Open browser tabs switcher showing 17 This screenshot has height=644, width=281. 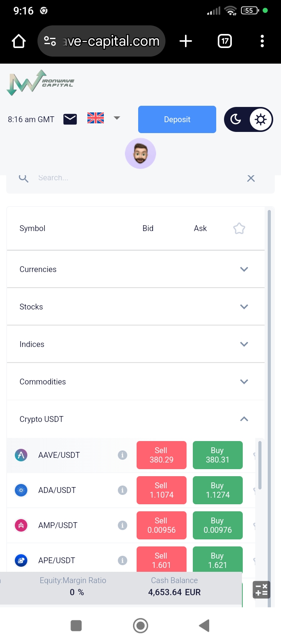pos(225,41)
